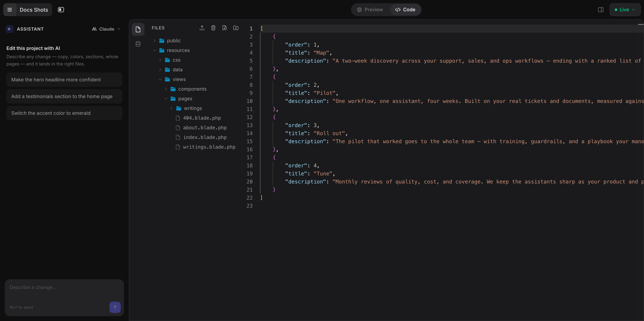Click the editor minimap scrollbar marker
The width and height of the screenshot is (644, 321).
[641, 24]
